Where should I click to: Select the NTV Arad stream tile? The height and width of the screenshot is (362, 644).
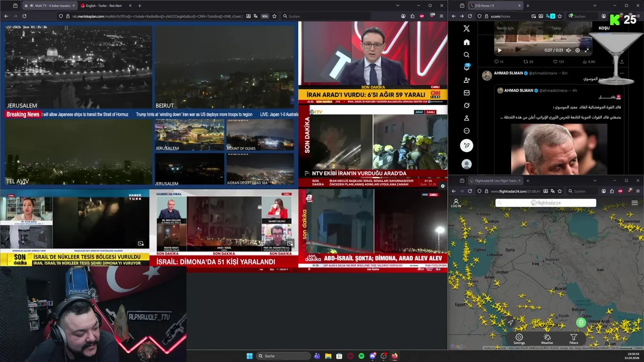[373, 146]
